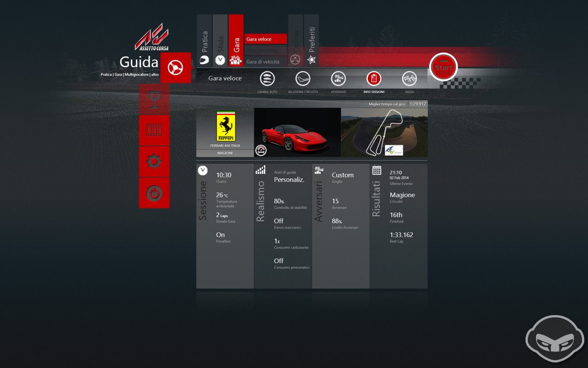This screenshot has width=588, height=368.
Task: Click the 26°C ambient temperature value
Action: [x=222, y=195]
